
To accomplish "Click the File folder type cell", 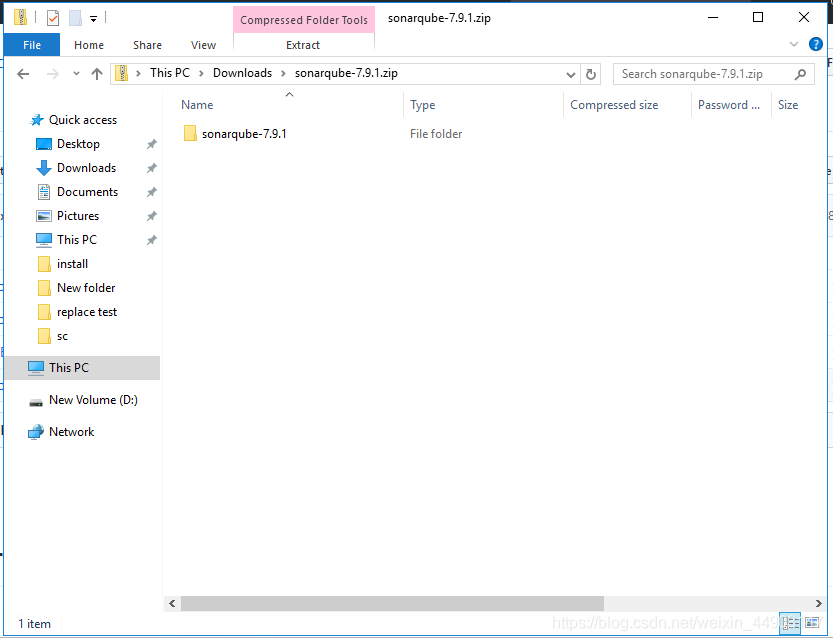I will coord(436,134).
